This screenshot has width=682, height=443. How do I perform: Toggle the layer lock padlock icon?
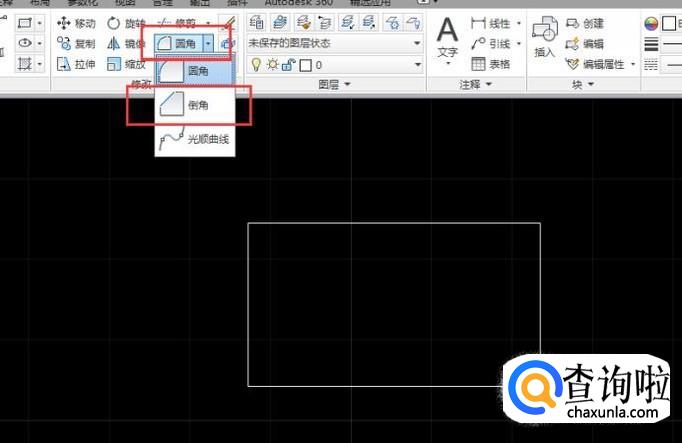coord(287,65)
